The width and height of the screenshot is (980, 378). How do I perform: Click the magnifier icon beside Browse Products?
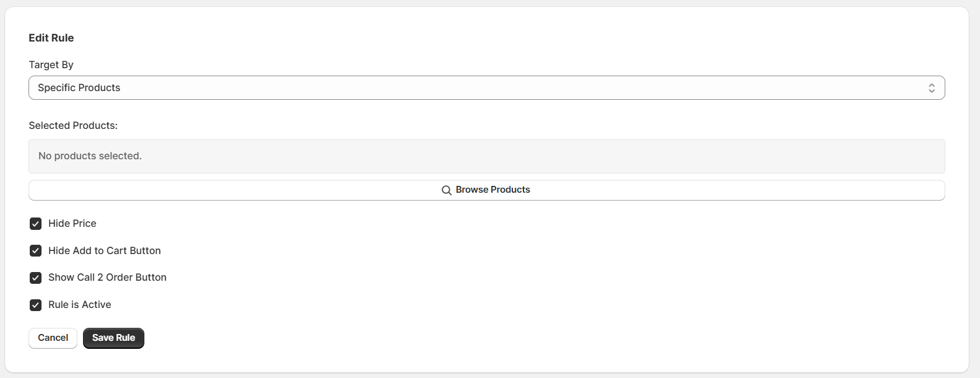446,190
